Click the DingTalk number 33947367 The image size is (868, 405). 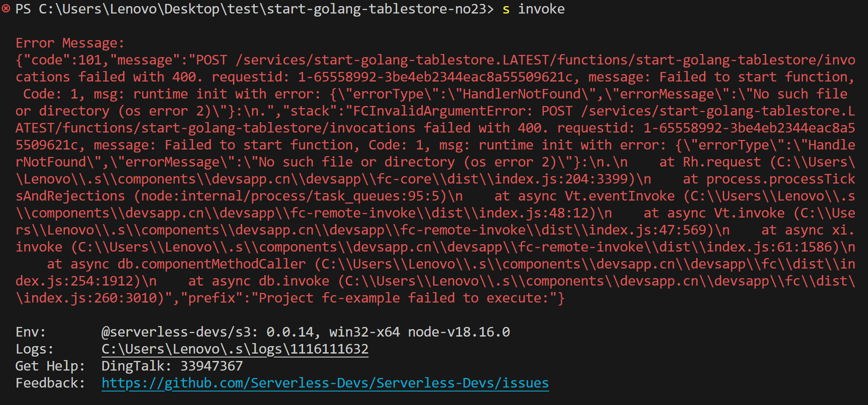pyautogui.click(x=212, y=366)
